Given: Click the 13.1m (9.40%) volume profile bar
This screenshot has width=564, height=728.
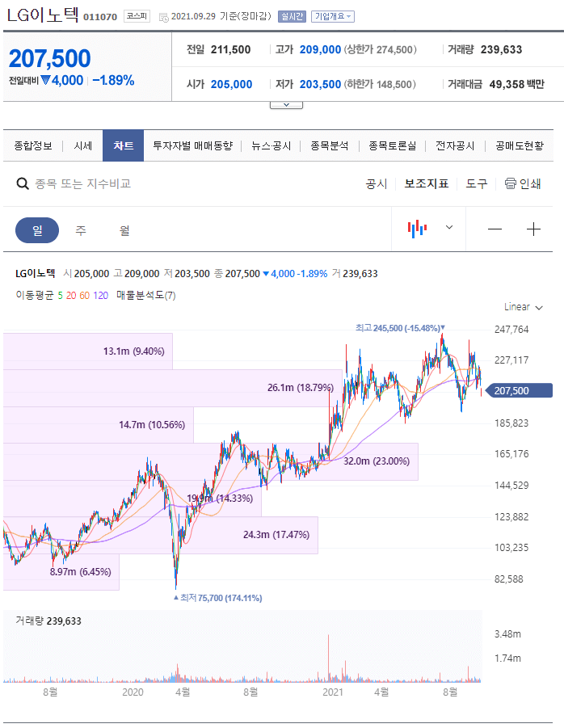Looking at the screenshot, I should (x=88, y=351).
